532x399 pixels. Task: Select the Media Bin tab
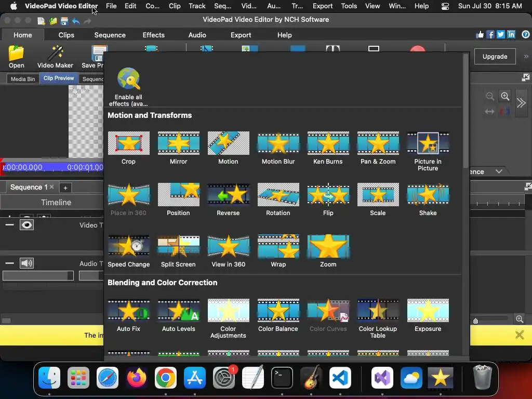coord(23,79)
